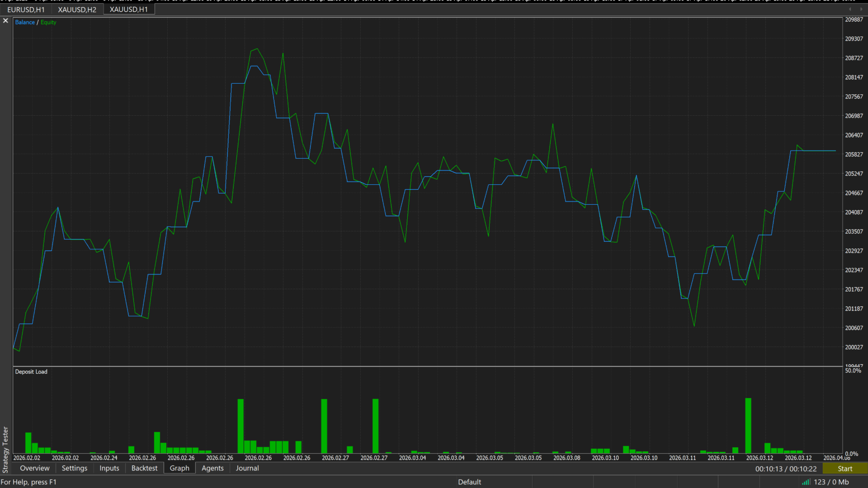Viewport: 868px width, 488px height.
Task: Show the Backtest results tab
Action: [144, 468]
